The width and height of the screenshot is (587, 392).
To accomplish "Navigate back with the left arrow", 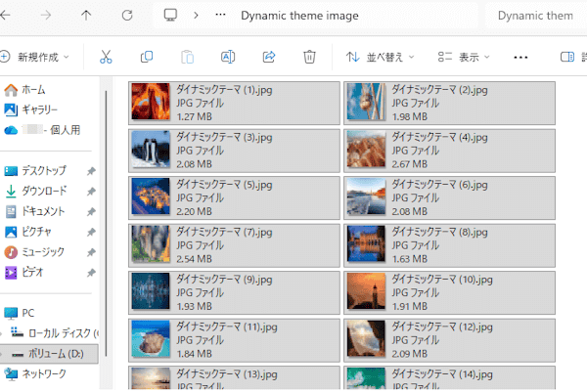I will pyautogui.click(x=6, y=16).
